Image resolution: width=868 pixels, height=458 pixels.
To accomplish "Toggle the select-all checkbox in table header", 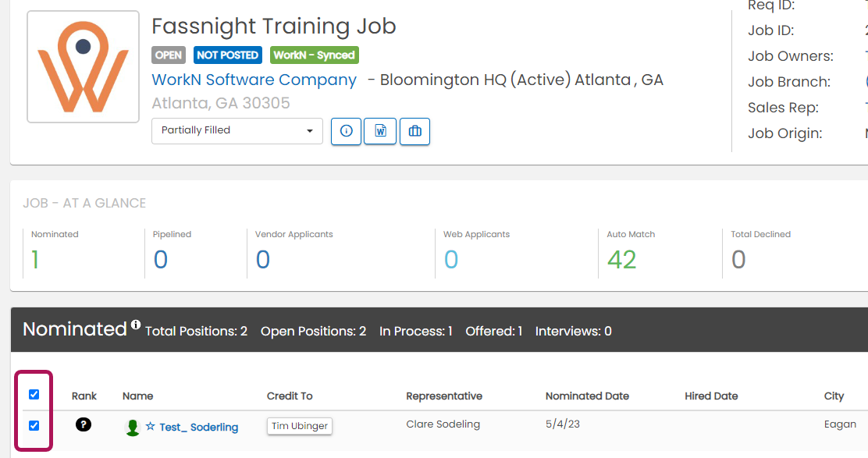I will tap(34, 394).
